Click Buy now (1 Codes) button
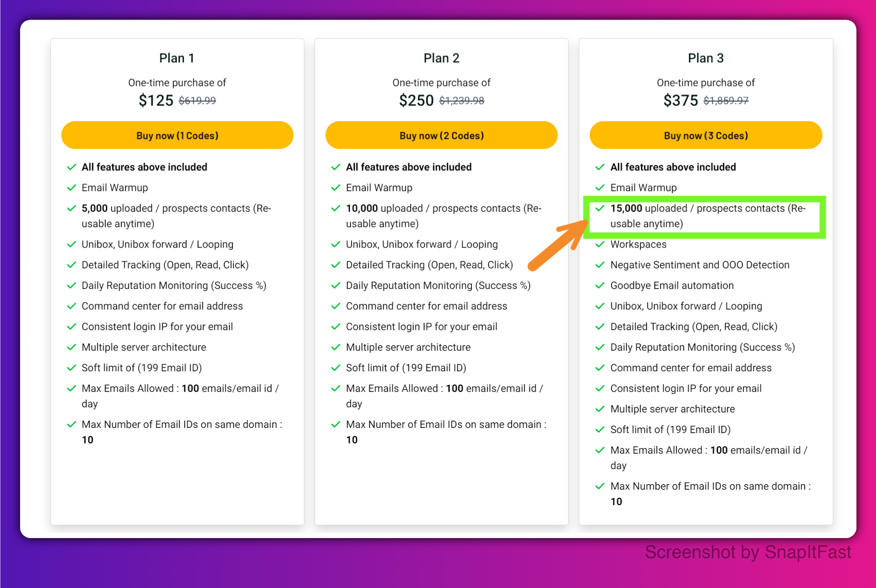The height and width of the screenshot is (588, 876). click(177, 135)
